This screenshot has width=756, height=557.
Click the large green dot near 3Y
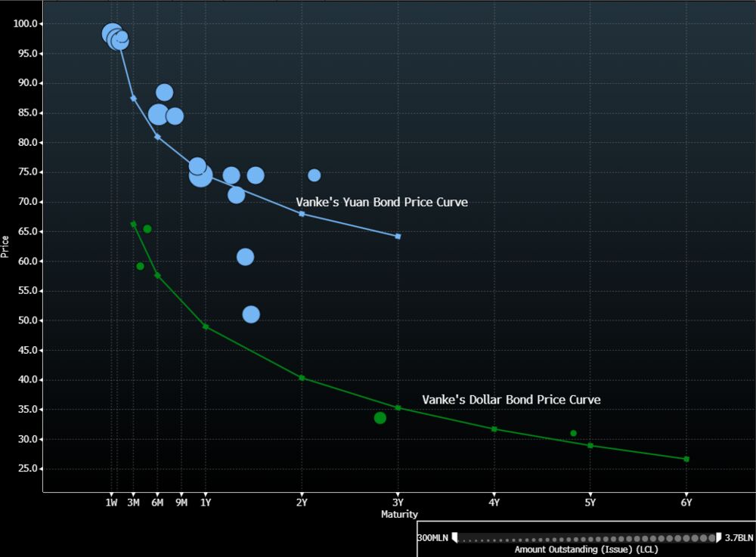380,418
